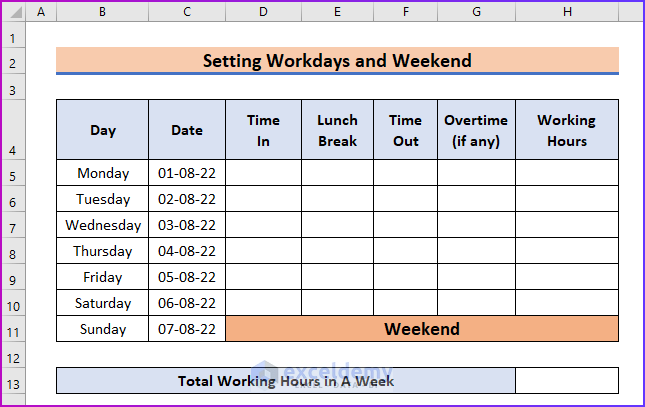Click the empty total hours cell in row 13
The width and height of the screenshot is (645, 407).
tap(567, 381)
